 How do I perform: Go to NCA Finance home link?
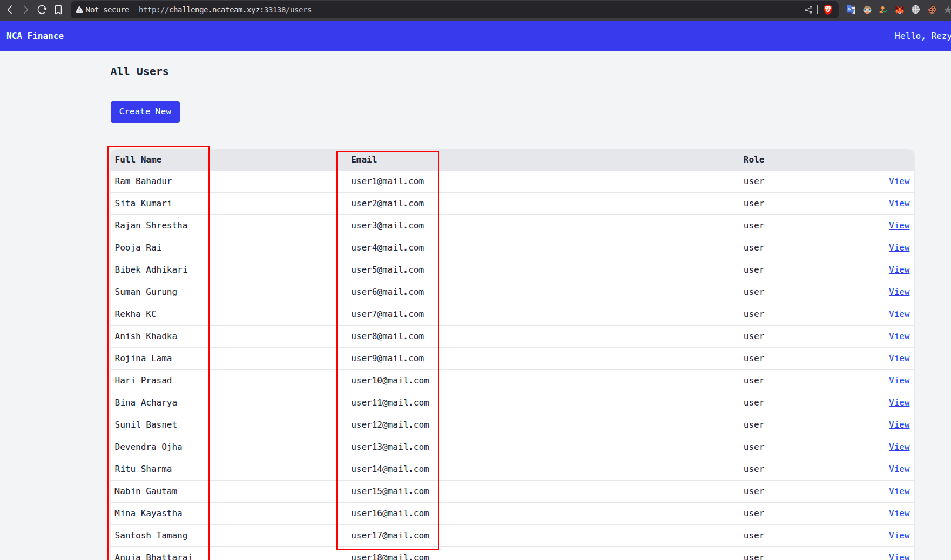pos(35,36)
